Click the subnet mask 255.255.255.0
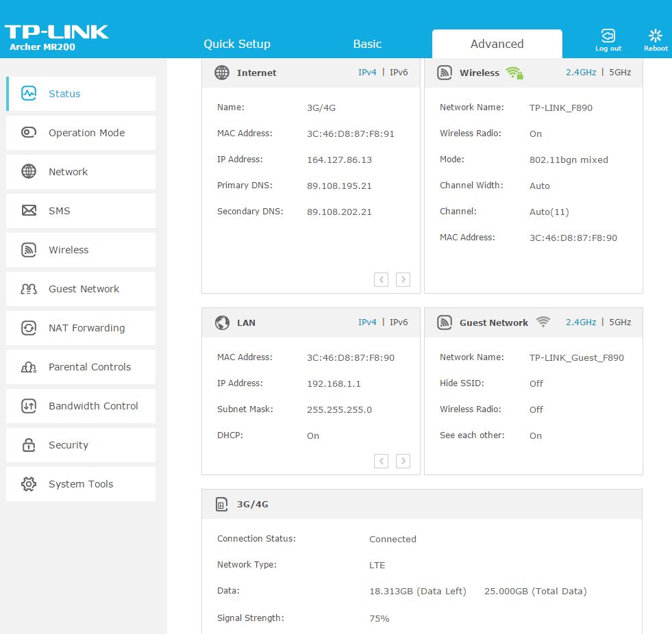Screen dimensions: 672x634 click(340, 409)
